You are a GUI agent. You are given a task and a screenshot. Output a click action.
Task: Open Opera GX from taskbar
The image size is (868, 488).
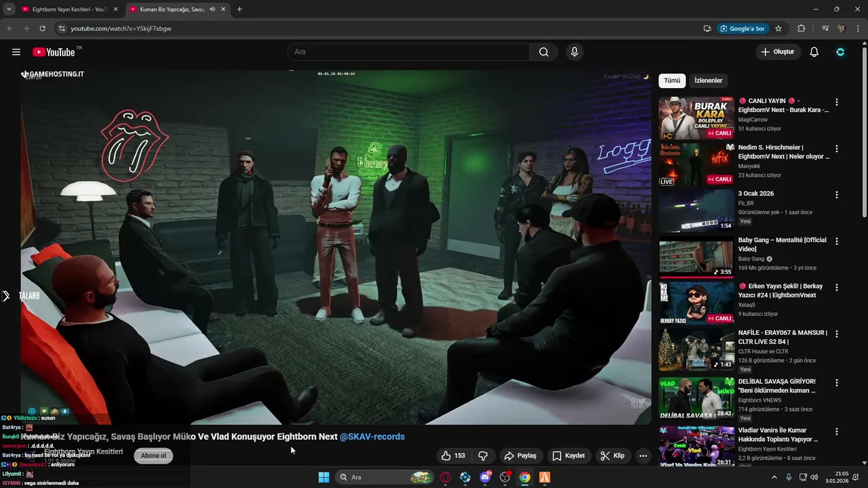click(446, 477)
